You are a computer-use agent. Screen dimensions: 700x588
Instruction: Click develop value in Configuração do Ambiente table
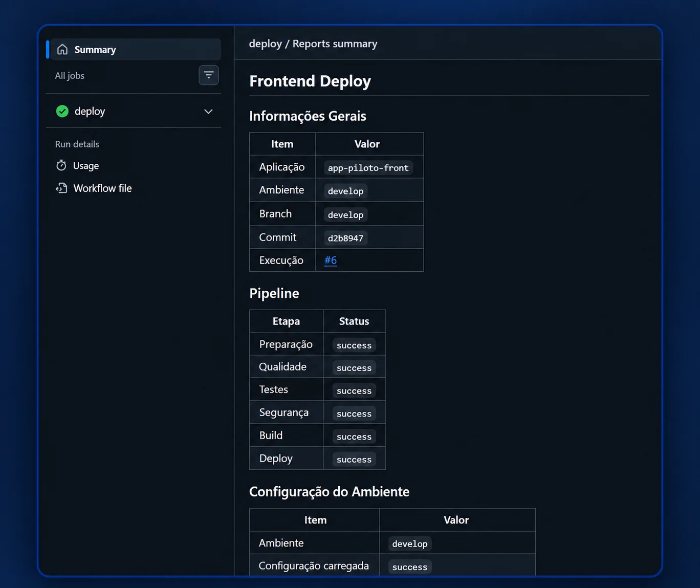pos(410,544)
